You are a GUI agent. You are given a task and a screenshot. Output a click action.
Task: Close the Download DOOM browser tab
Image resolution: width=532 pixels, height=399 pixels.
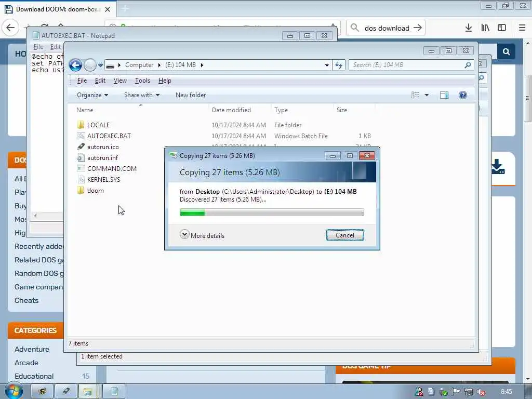[x=108, y=9]
